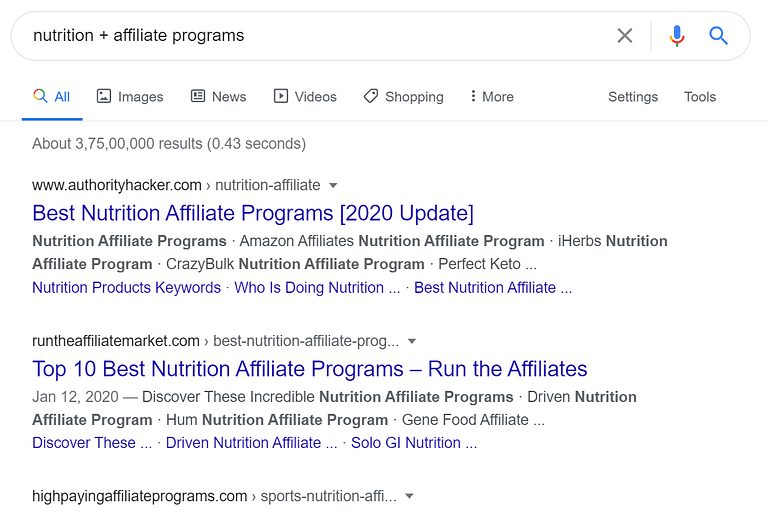Select the Shopping tab
This screenshot has height=512, width=768.
404,97
